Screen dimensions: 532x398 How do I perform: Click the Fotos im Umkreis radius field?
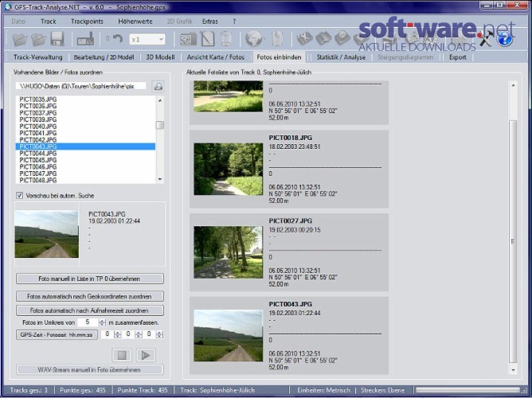pos(88,322)
